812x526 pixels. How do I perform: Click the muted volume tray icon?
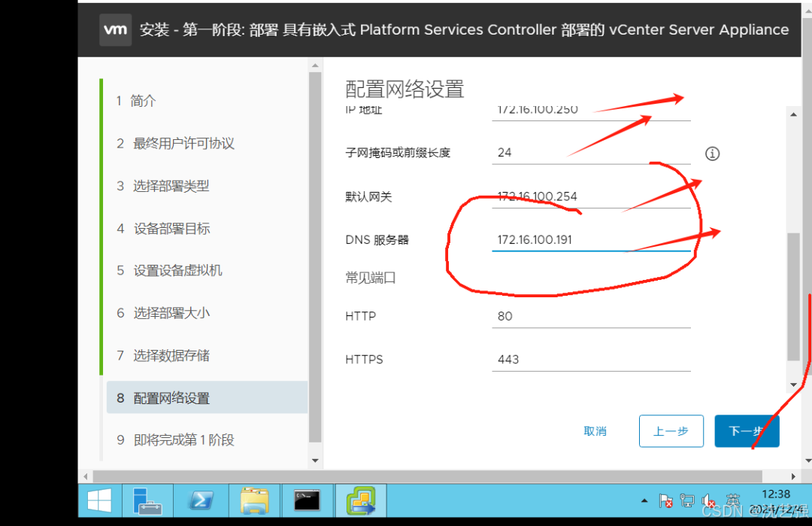(x=708, y=500)
